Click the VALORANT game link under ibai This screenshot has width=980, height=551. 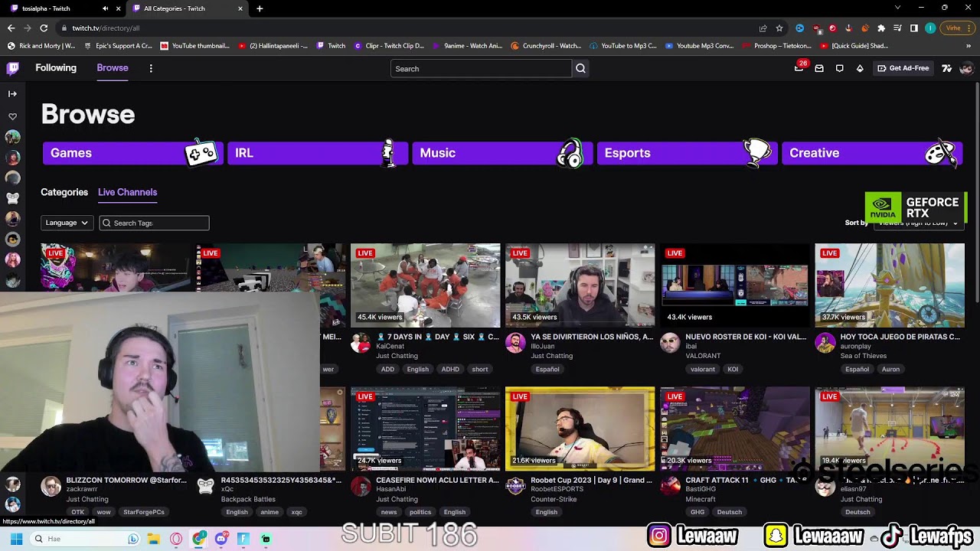[703, 356]
